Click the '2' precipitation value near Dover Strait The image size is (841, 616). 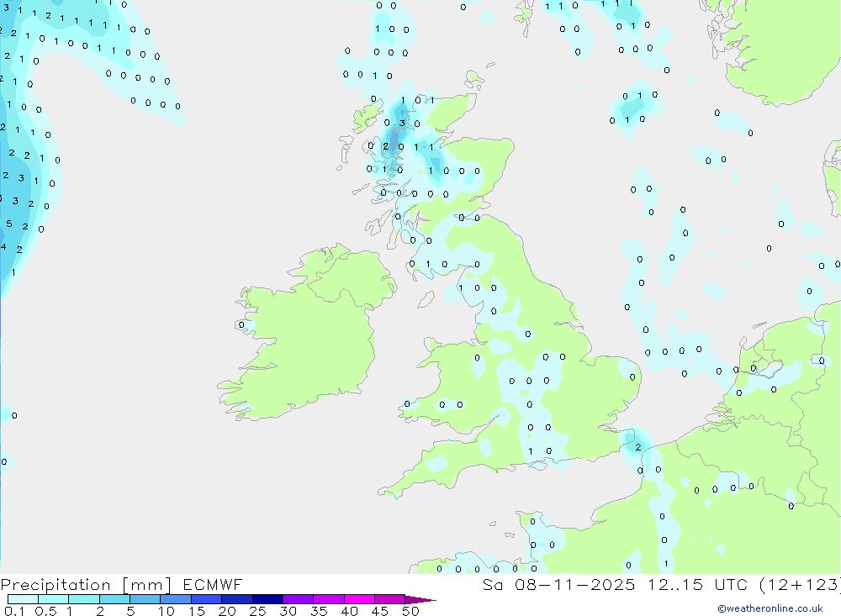click(637, 447)
